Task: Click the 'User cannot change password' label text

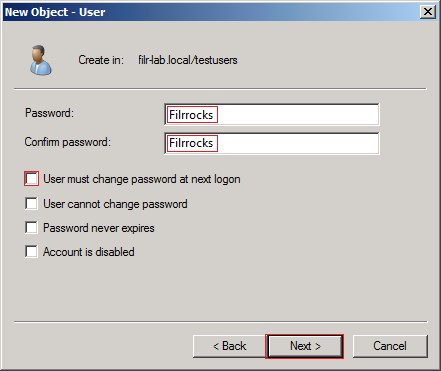Action: pos(115,204)
